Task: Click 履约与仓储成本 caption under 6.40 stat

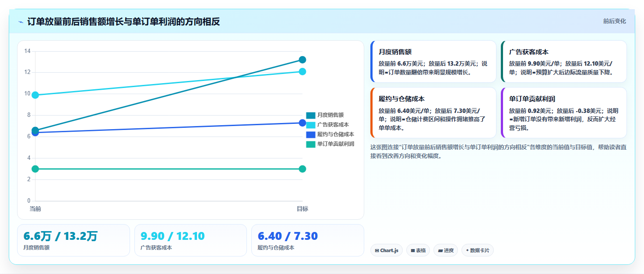Action: [x=276, y=248]
